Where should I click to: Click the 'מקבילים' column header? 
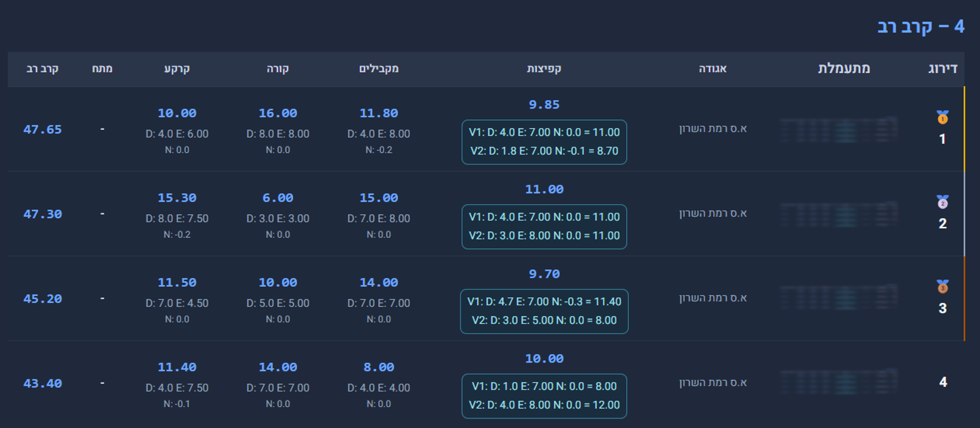379,68
